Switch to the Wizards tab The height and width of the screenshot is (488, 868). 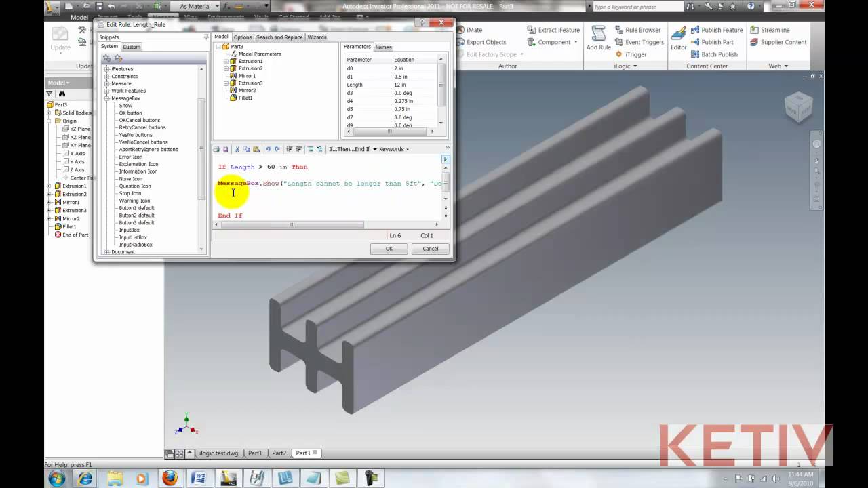pyautogui.click(x=317, y=37)
